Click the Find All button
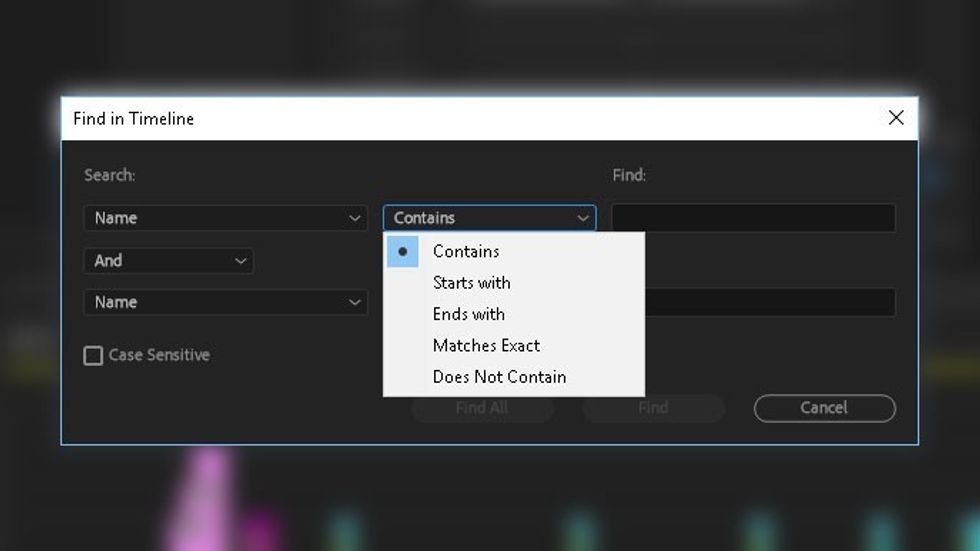 click(x=482, y=409)
